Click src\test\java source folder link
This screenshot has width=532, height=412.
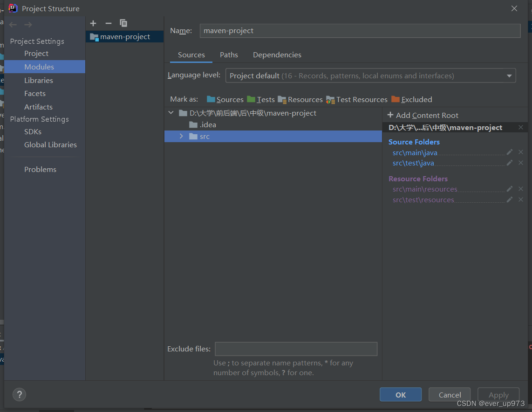[413, 163]
